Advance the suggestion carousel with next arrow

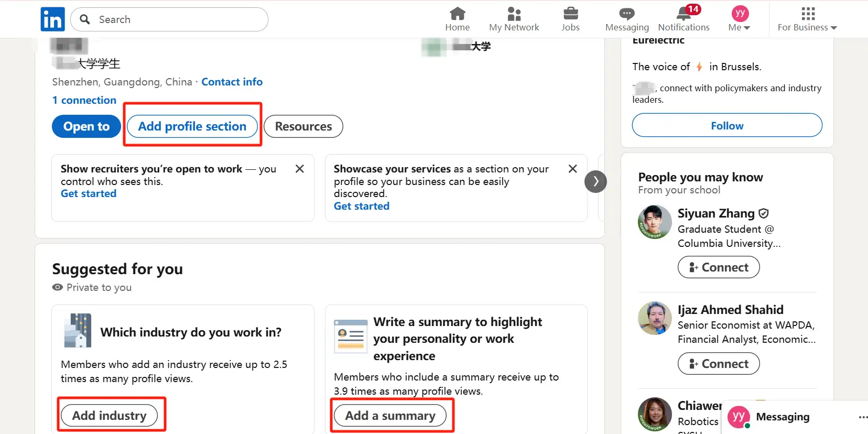click(595, 182)
